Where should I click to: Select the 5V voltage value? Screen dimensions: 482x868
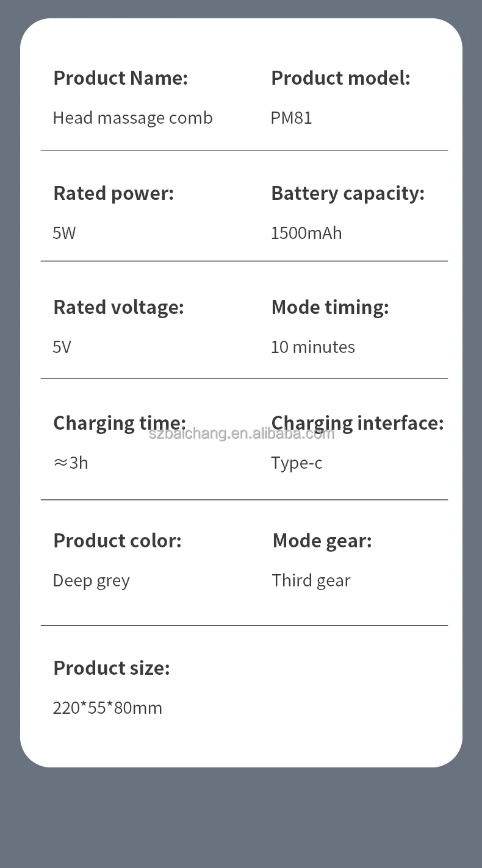[62, 347]
